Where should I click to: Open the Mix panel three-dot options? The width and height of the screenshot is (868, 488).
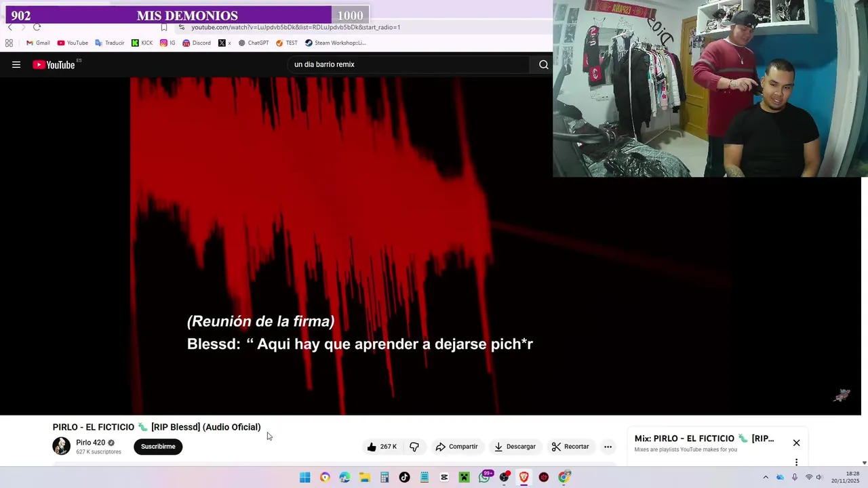(x=797, y=462)
